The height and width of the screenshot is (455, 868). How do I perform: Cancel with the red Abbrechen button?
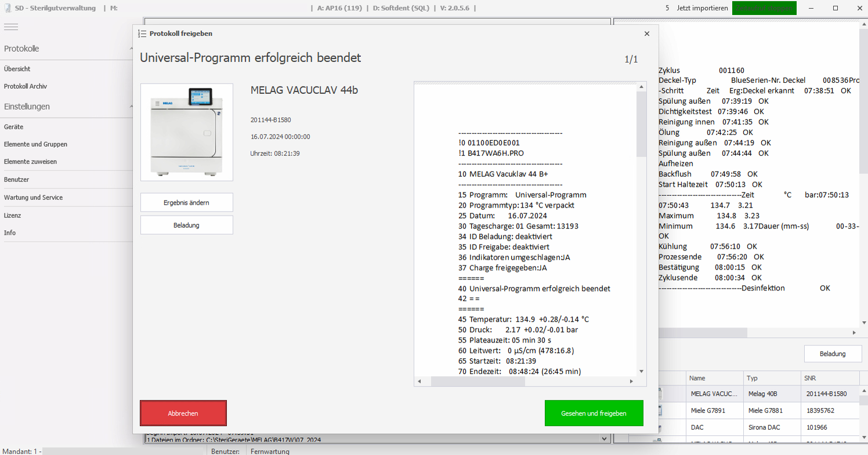click(183, 413)
